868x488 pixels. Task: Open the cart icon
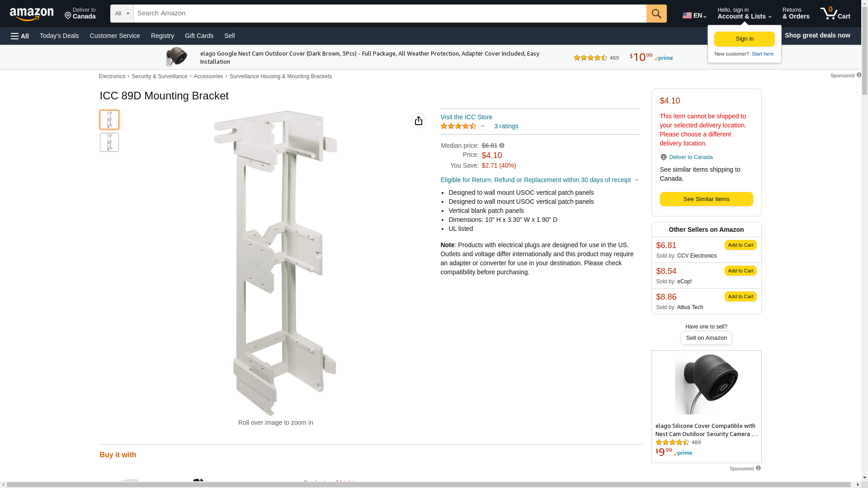coord(835,14)
